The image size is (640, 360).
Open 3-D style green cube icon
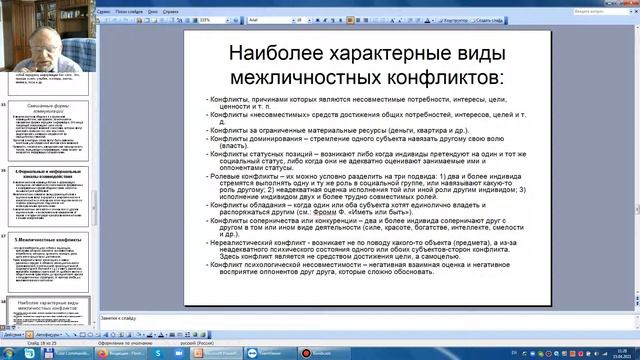[x=203, y=335]
